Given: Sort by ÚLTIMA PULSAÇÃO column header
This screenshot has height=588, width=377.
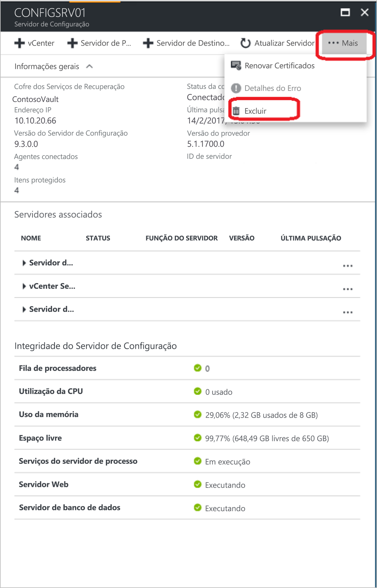Looking at the screenshot, I should pos(311,238).
